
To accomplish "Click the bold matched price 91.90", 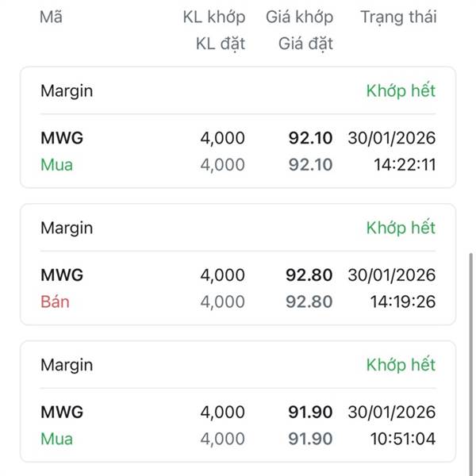I will 309,413.
